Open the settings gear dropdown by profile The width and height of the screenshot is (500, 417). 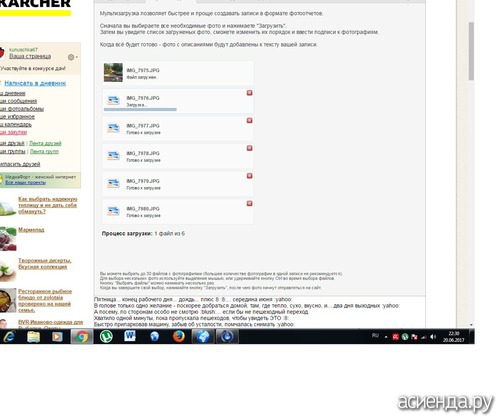pyautogui.click(x=72, y=57)
